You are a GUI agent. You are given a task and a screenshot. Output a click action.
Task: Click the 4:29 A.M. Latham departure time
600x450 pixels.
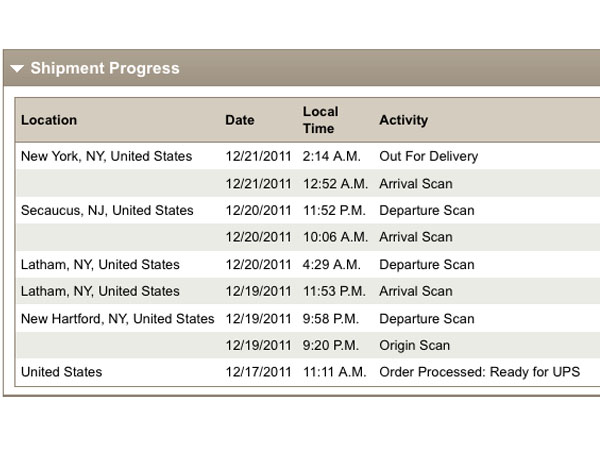tap(331, 265)
